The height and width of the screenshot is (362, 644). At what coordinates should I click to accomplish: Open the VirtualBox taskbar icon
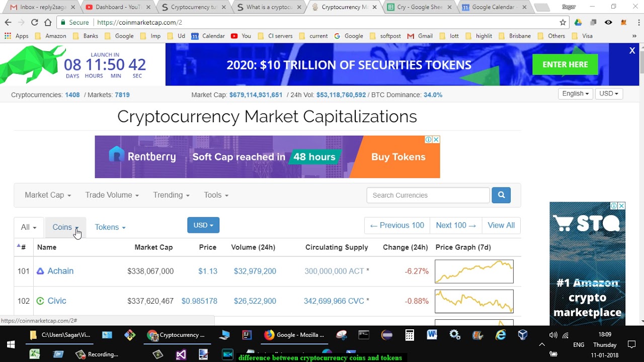pos(523,335)
